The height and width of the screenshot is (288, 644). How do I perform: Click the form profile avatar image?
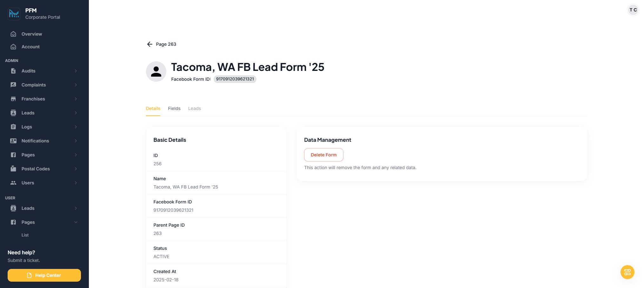pos(156,72)
